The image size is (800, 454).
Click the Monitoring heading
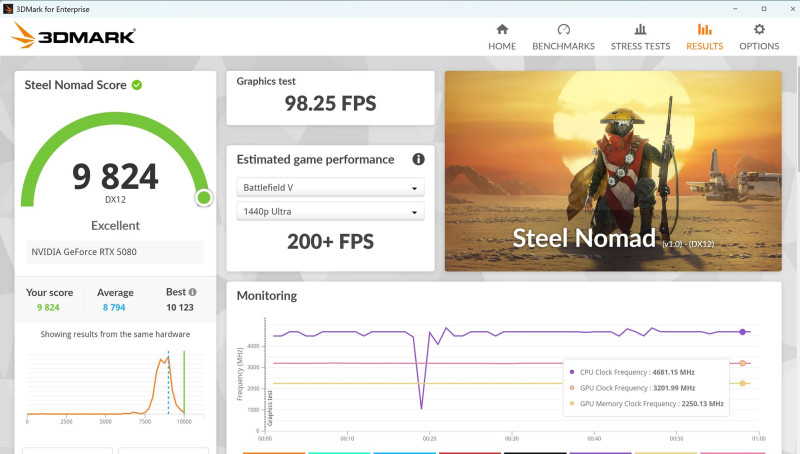pyautogui.click(x=267, y=296)
